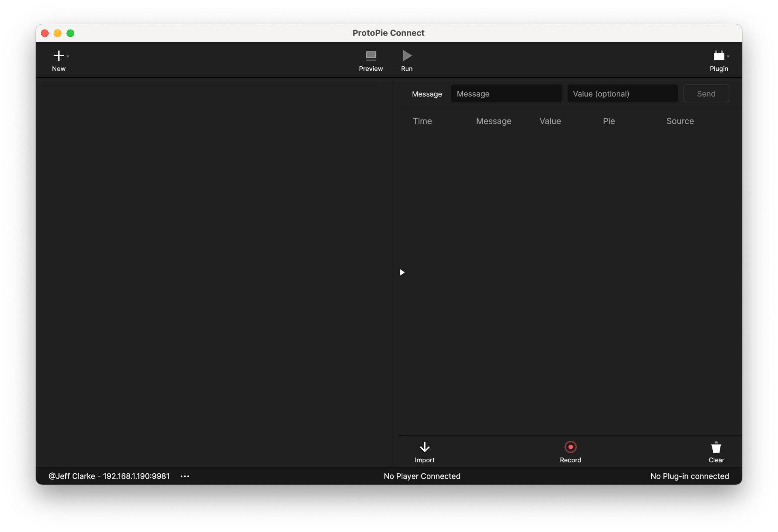Open the Plugin icon
This screenshot has width=778, height=532.
(x=719, y=55)
